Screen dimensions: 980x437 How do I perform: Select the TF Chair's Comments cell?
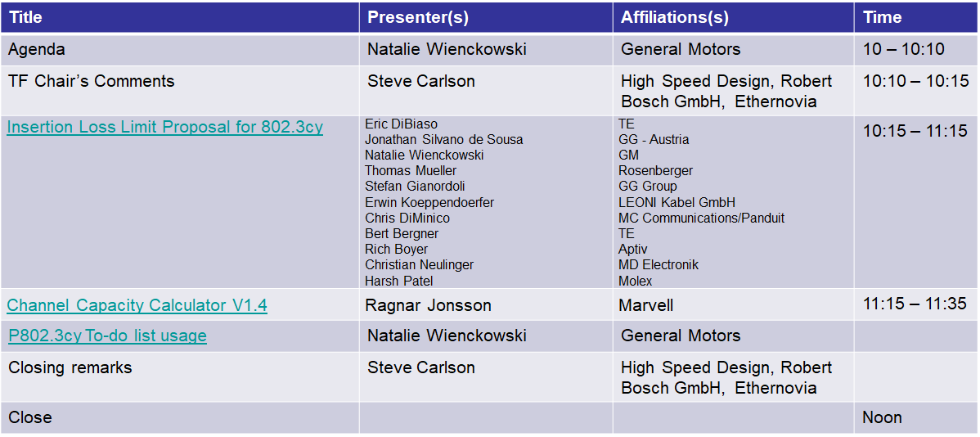click(x=180, y=91)
